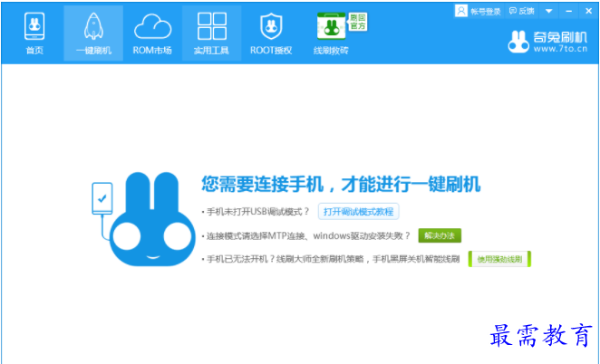
Task: Open the 线刷救砖 tab
Action: click(331, 34)
